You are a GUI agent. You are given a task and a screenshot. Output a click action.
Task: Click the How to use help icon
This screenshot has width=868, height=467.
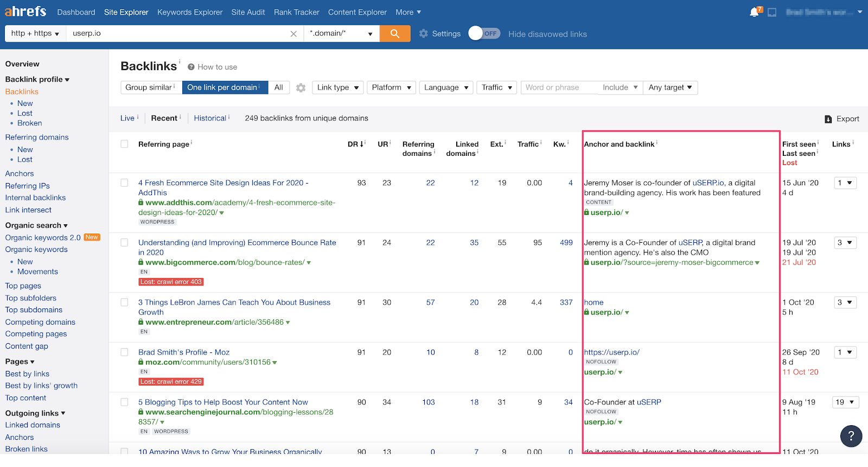[191, 67]
